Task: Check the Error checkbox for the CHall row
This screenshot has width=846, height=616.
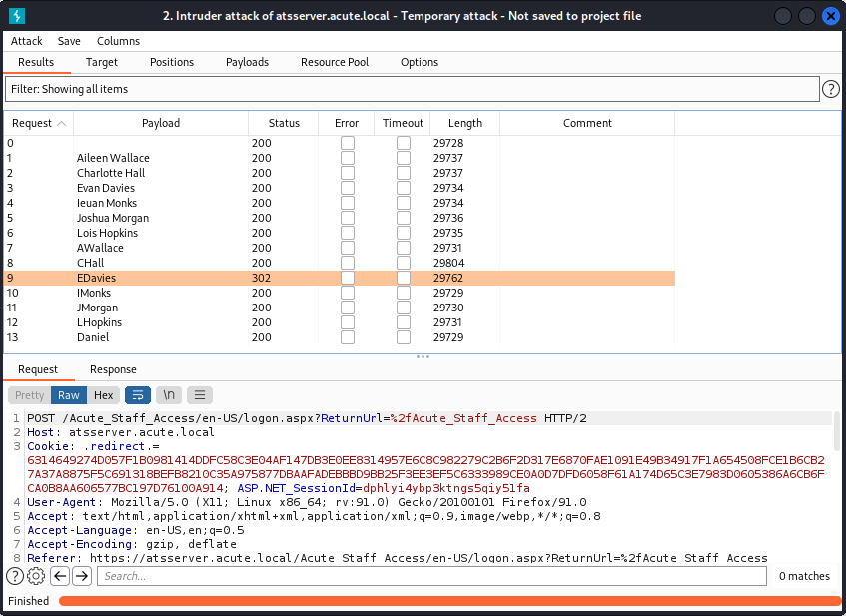Action: [x=347, y=263]
